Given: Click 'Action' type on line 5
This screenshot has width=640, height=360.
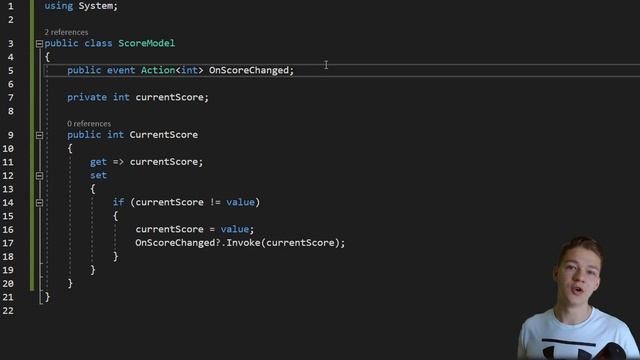Looking at the screenshot, I should [158, 70].
